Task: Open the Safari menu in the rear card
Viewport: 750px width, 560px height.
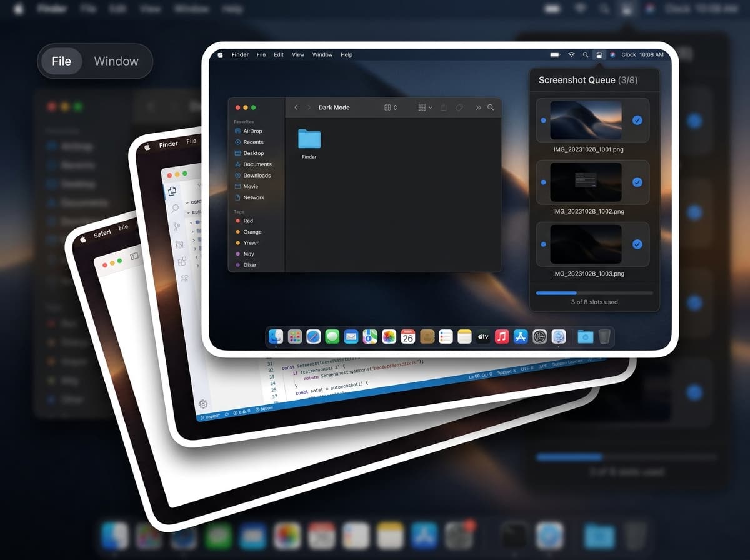Action: point(102,234)
